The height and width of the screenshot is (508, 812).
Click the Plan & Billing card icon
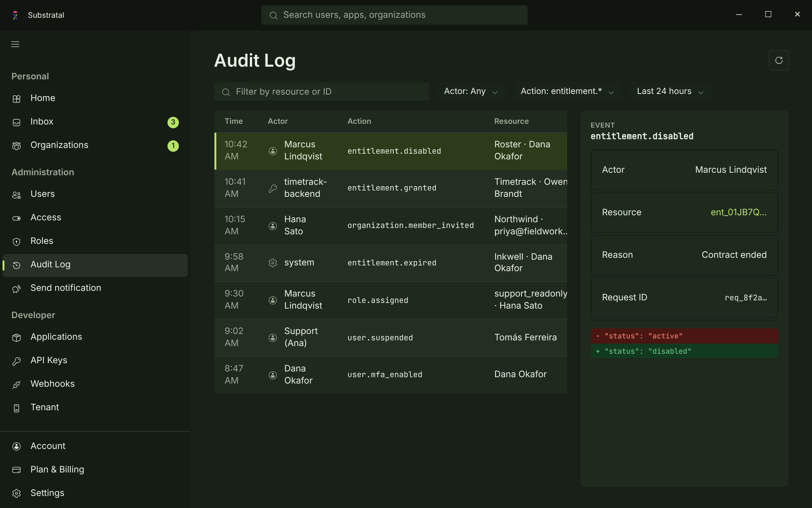[x=16, y=470]
